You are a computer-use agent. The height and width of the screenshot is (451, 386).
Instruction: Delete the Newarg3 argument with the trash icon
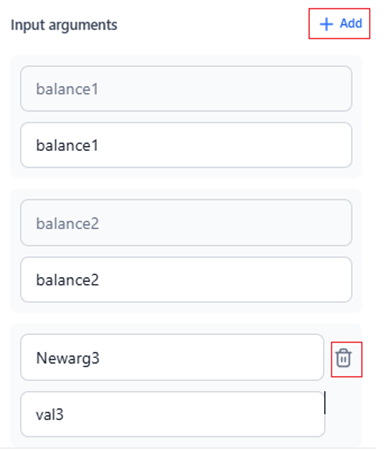343,358
